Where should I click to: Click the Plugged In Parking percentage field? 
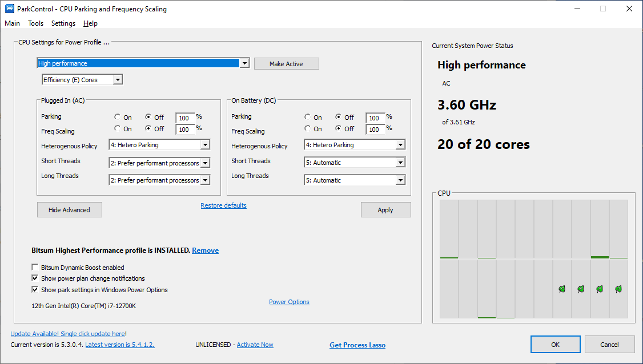tap(184, 118)
